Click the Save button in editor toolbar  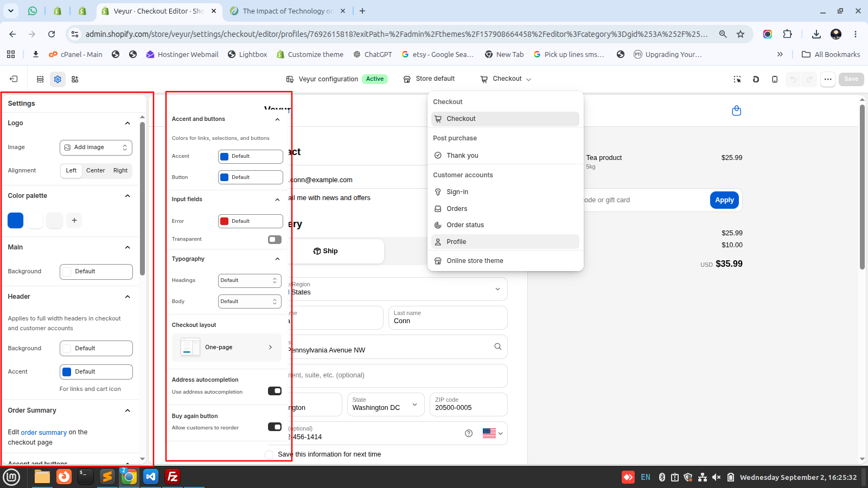click(851, 79)
